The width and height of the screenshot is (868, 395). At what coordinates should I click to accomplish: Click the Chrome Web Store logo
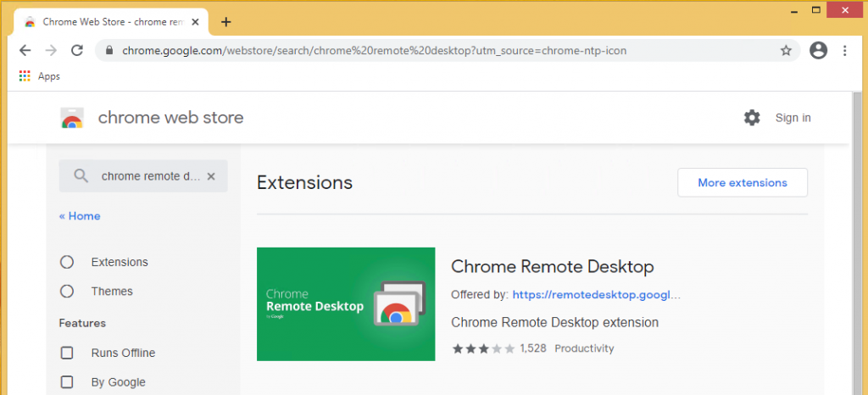tap(73, 118)
